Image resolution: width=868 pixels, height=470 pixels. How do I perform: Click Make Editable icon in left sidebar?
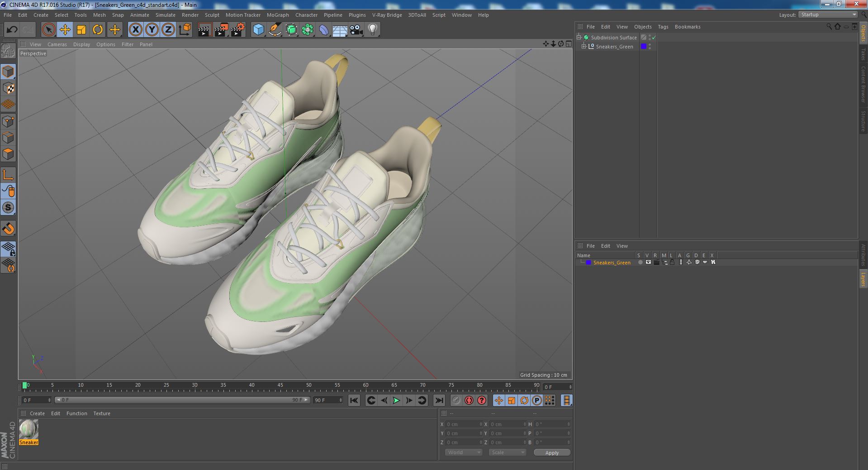(8, 51)
